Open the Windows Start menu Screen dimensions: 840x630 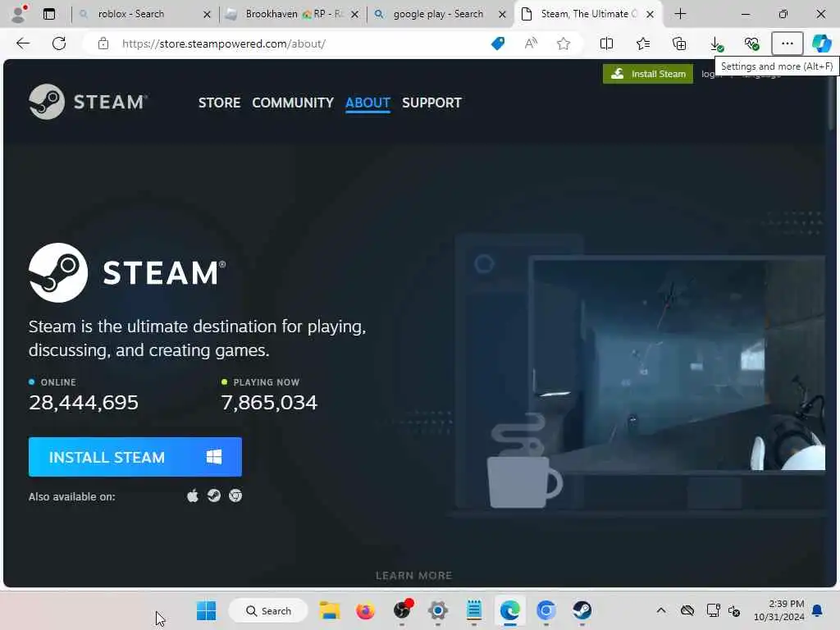[x=206, y=610]
